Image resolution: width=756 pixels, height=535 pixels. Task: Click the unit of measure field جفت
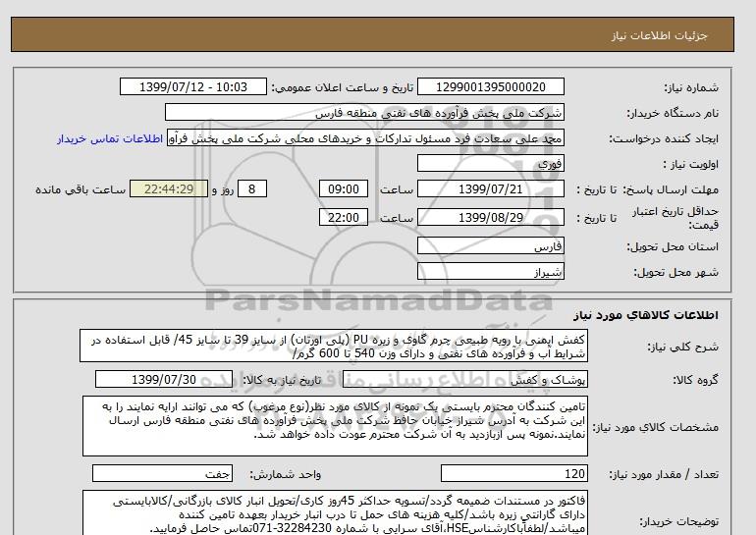(x=162, y=474)
